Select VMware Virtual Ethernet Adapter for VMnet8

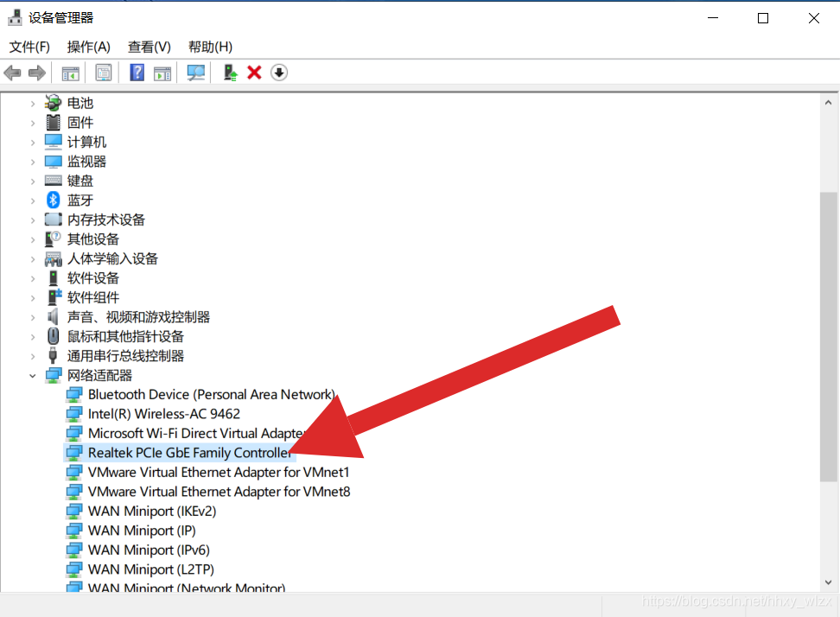coord(220,492)
